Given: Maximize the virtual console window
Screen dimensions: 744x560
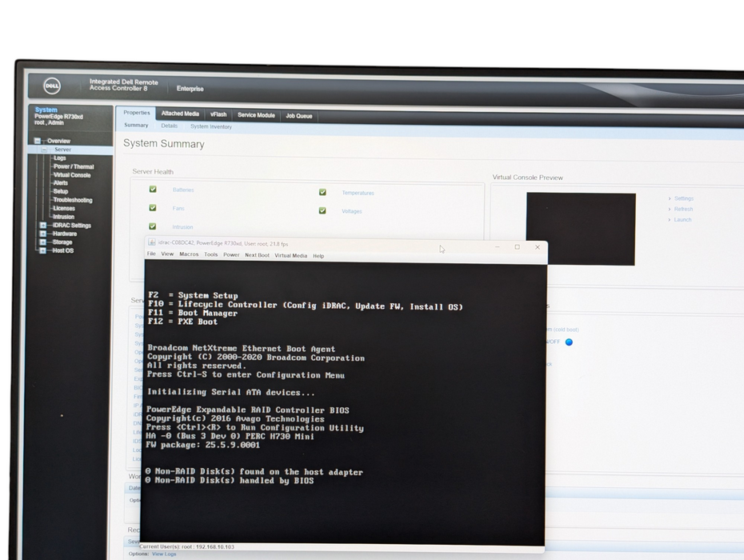Looking at the screenshot, I should point(517,246).
